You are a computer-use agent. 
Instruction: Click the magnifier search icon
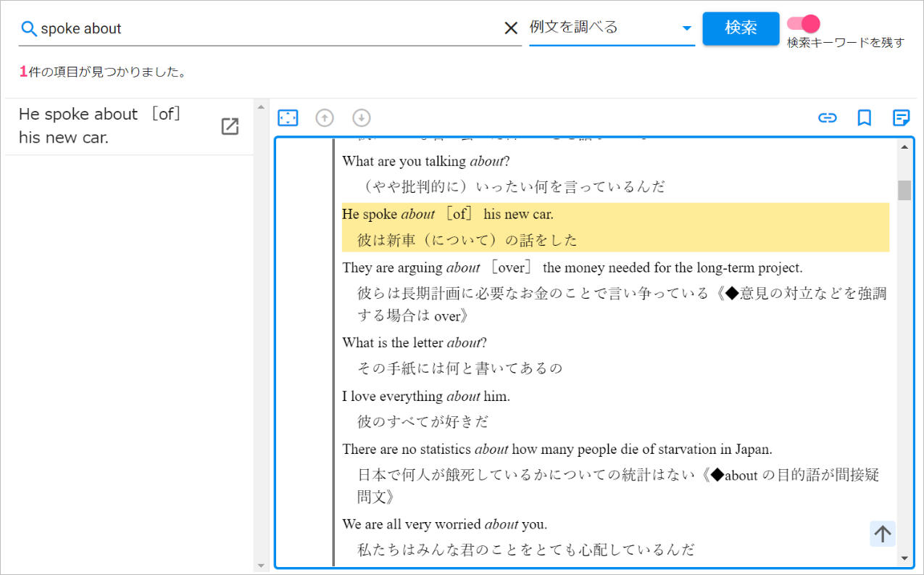pyautogui.click(x=29, y=29)
